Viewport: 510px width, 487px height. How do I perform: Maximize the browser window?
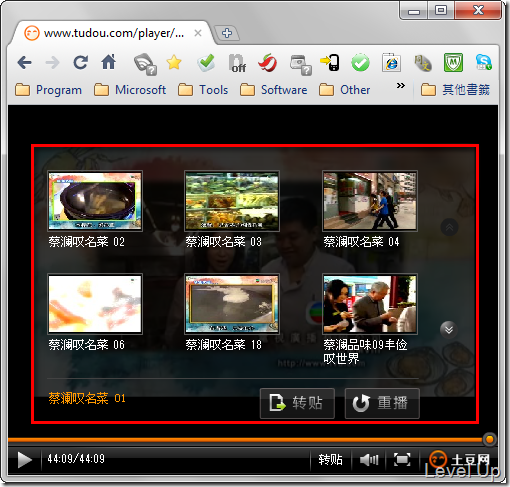[441, 11]
